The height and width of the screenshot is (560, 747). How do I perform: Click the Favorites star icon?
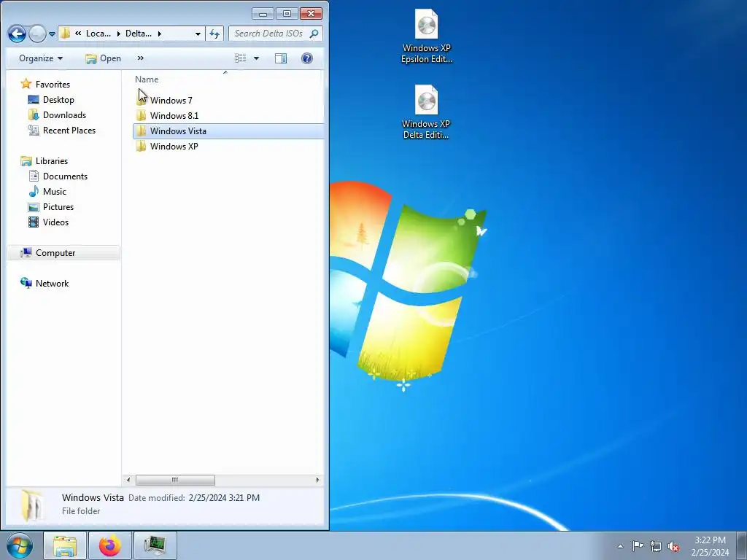[26, 84]
